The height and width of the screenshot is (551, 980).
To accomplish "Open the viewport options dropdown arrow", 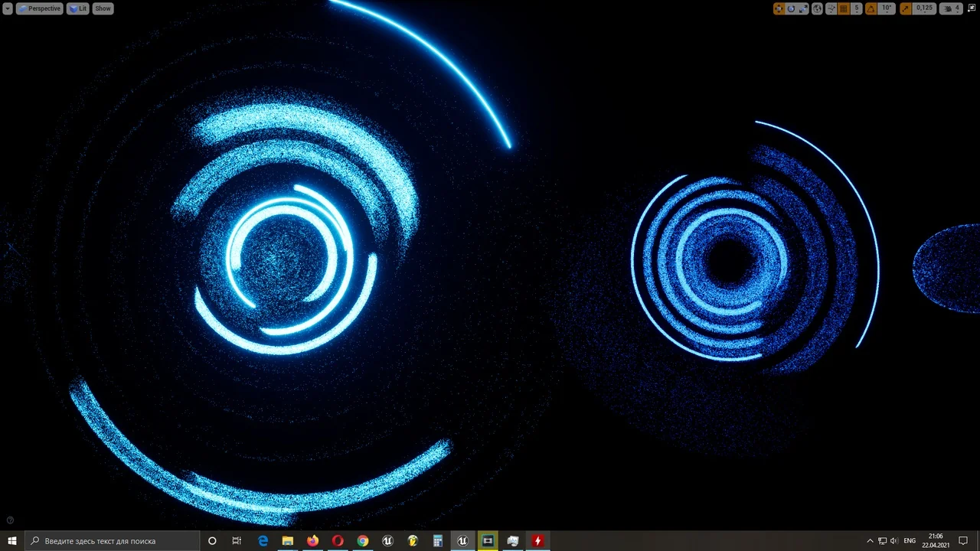I will click(x=8, y=8).
